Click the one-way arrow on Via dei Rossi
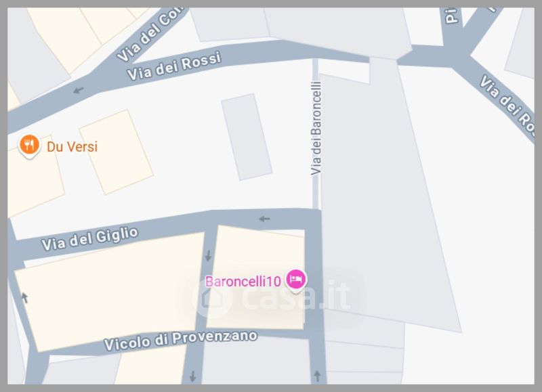 pos(79,90)
